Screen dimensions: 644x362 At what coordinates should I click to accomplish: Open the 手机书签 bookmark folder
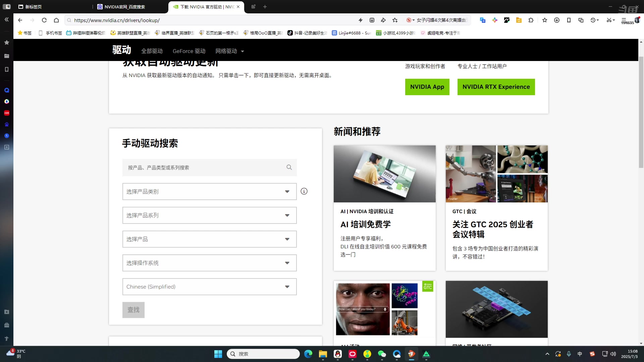click(x=50, y=33)
